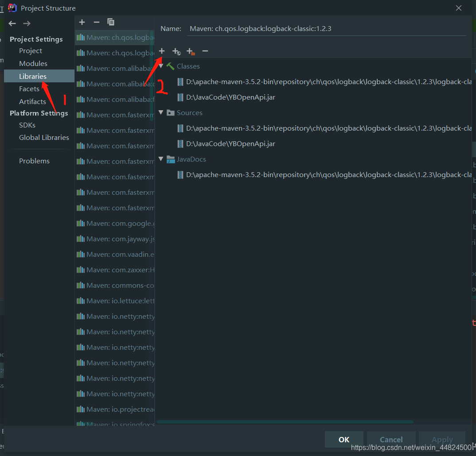Viewport: 476px width, 456px height.
Task: Click the back navigation arrow
Action: pos(12,23)
